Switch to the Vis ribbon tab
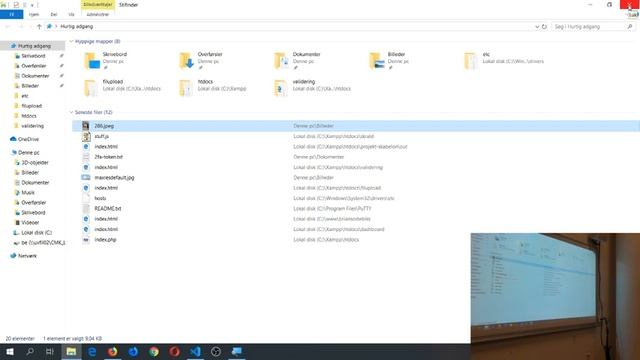Image resolution: width=640 pixels, height=360 pixels. [71, 14]
